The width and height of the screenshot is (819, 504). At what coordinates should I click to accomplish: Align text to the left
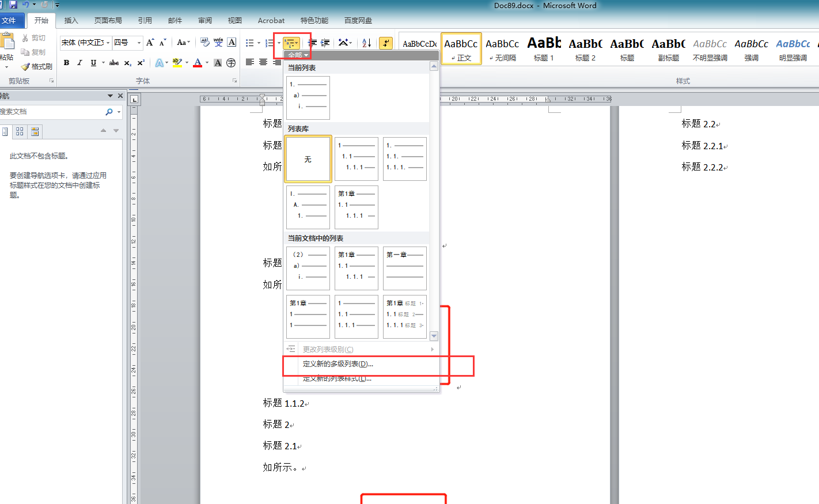[x=250, y=62]
